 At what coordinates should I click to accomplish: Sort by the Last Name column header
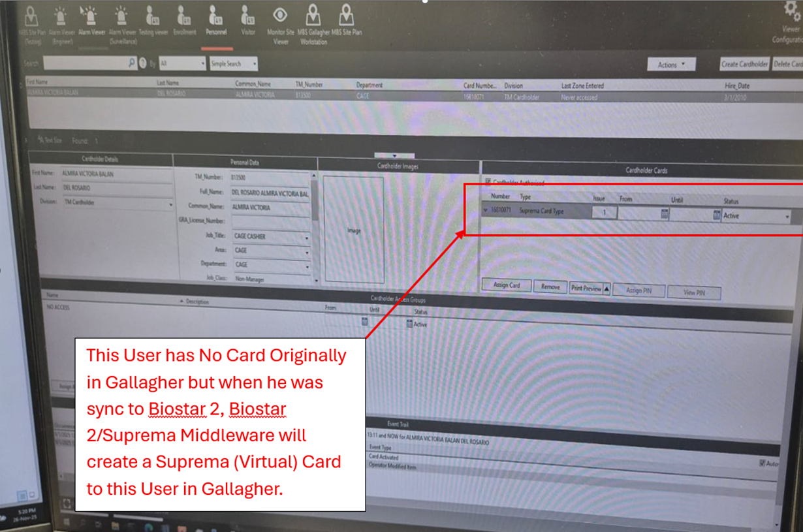(x=168, y=84)
